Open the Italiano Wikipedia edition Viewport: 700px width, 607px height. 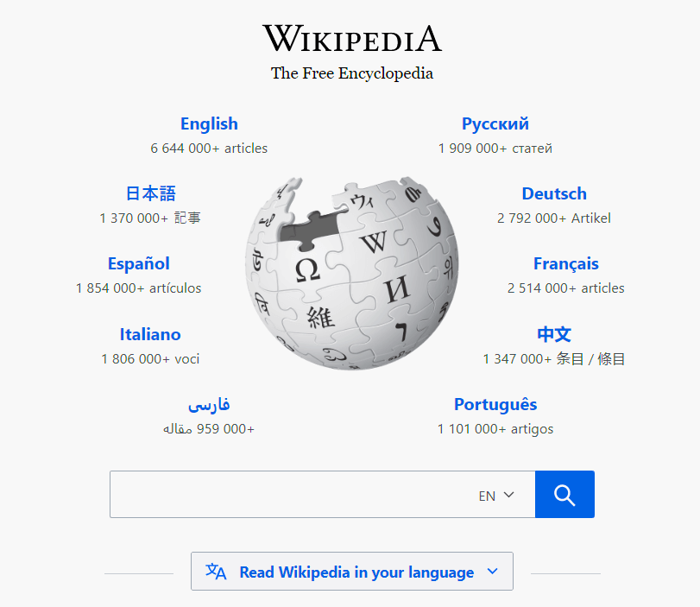click(x=150, y=334)
